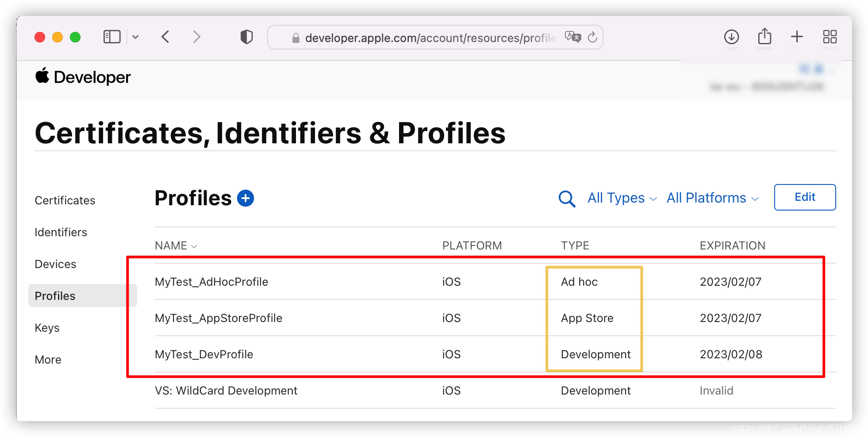Click the TYPE column header
The height and width of the screenshot is (437, 868).
click(x=575, y=245)
